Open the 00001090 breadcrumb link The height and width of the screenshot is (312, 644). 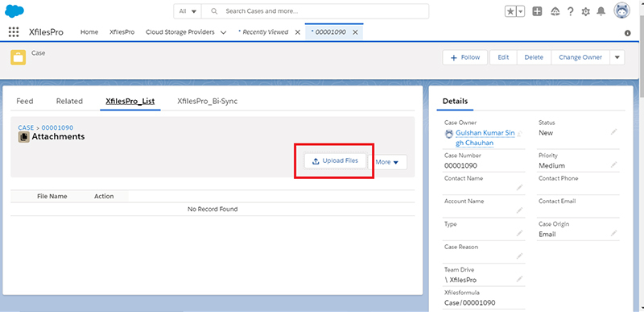click(57, 128)
